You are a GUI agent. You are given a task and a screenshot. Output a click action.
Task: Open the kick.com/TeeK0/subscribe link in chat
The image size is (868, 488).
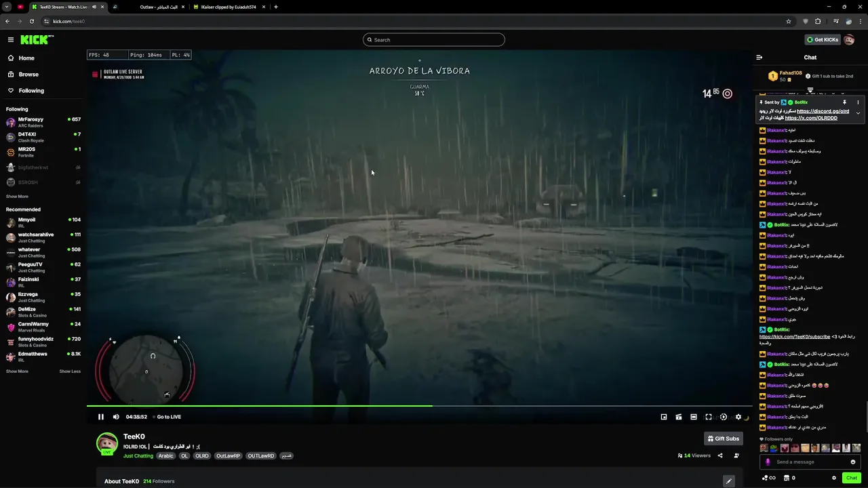click(794, 337)
